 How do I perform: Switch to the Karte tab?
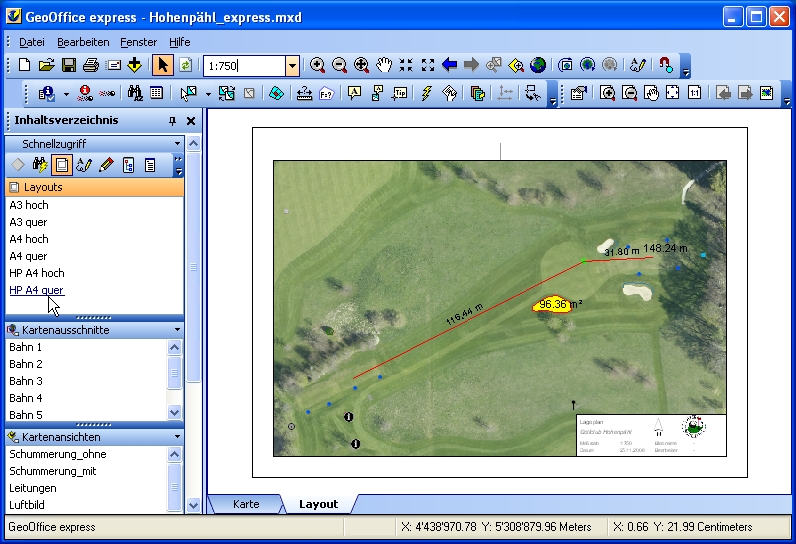click(x=245, y=504)
